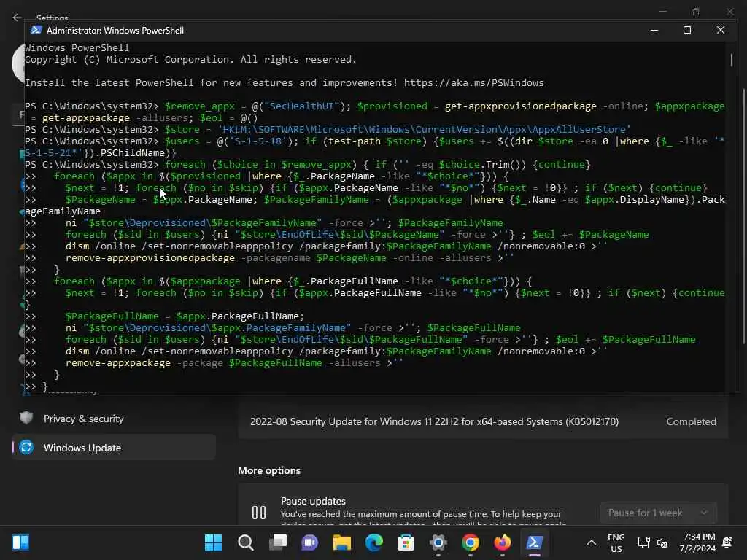The height and width of the screenshot is (560, 747).
Task: Launch Microsoft Edge from the taskbar
Action: coord(374,542)
